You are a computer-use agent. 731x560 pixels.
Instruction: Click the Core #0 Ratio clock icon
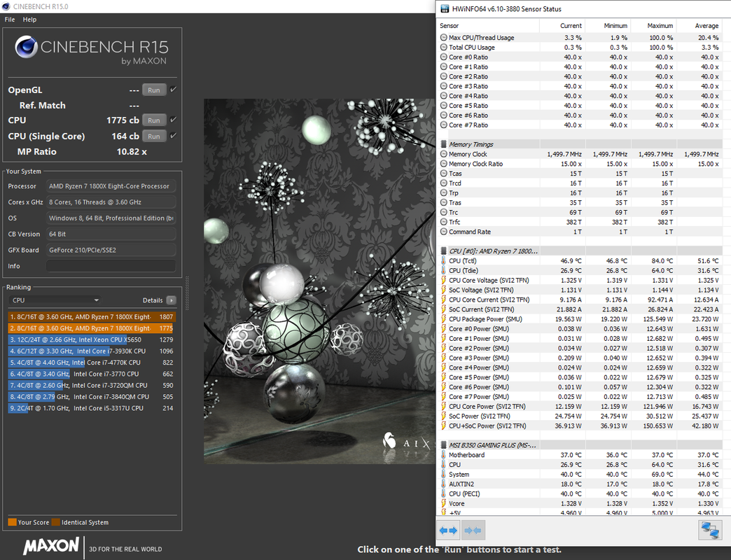point(444,57)
